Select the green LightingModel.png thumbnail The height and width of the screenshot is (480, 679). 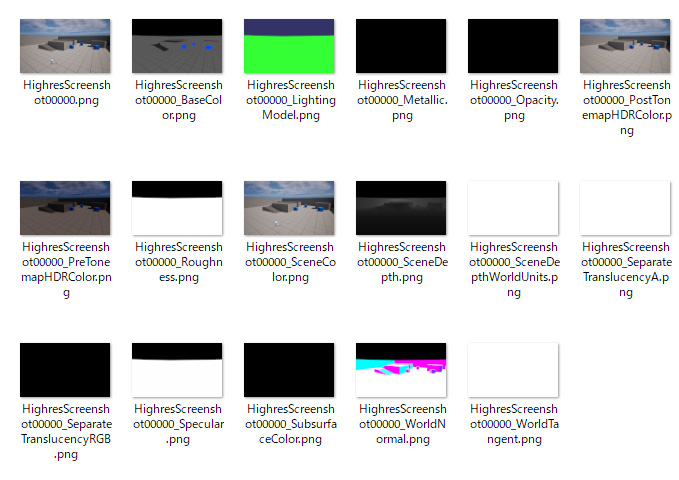click(x=289, y=46)
